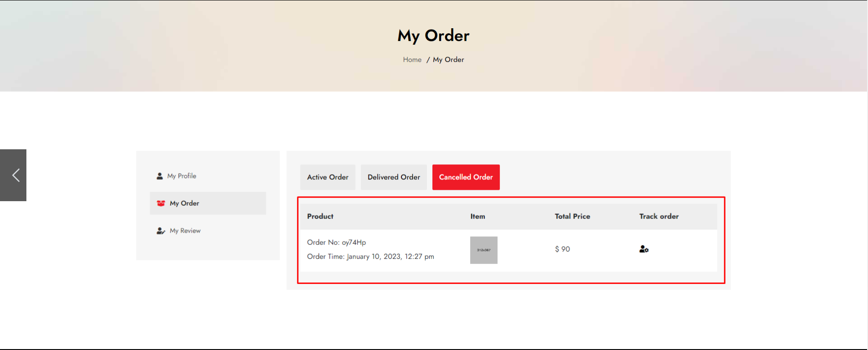Image resolution: width=868 pixels, height=350 pixels.
Task: Click the Order Time January 10 text
Action: 371,257
